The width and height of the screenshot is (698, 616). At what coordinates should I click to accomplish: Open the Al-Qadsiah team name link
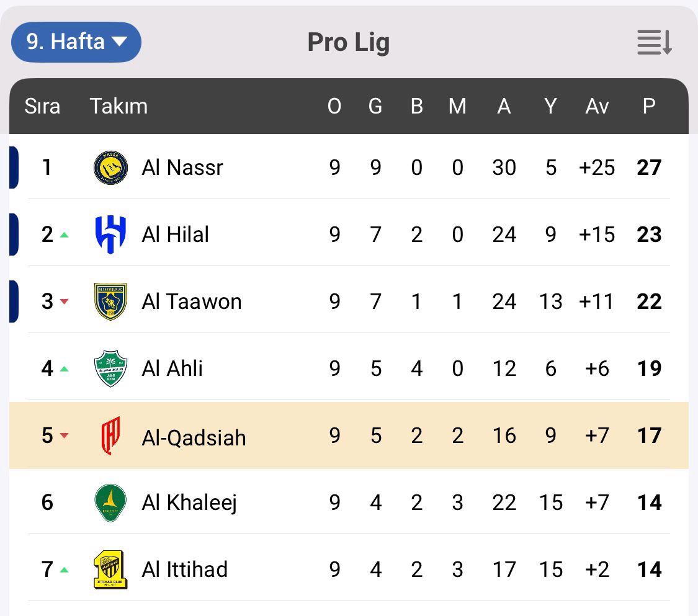(194, 437)
